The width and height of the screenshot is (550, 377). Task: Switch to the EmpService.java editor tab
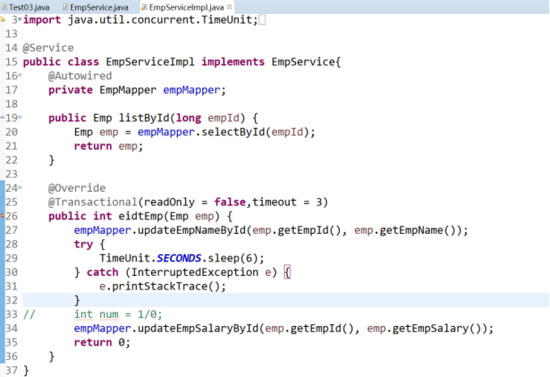click(95, 7)
